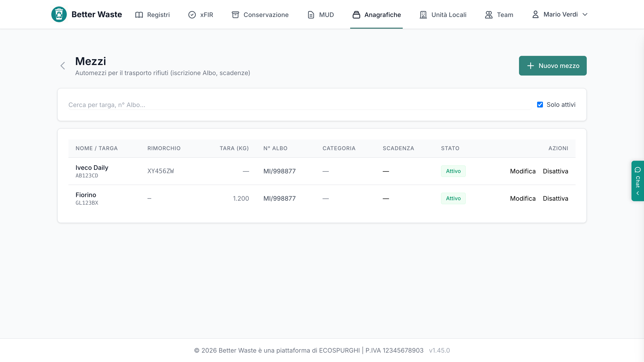Viewport: 644px width, 362px height.
Task: Click Disattiva for Fiorino
Action: click(x=555, y=198)
